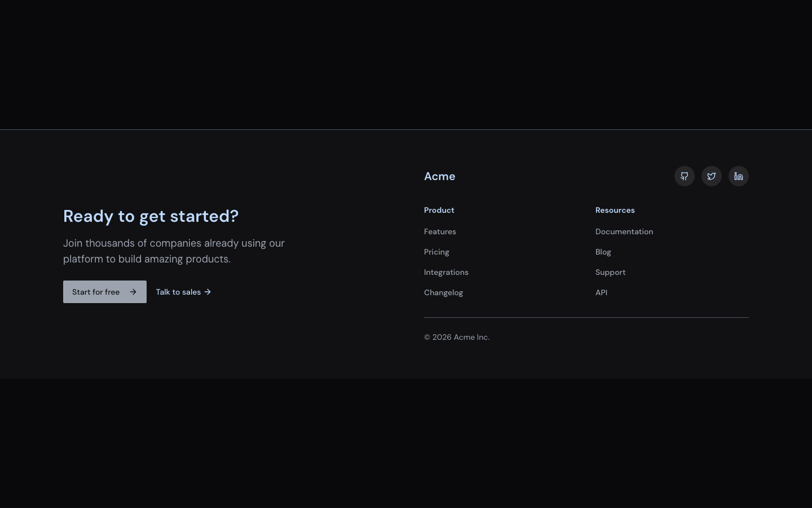
Task: Navigate to the Pricing page
Action: (x=436, y=252)
